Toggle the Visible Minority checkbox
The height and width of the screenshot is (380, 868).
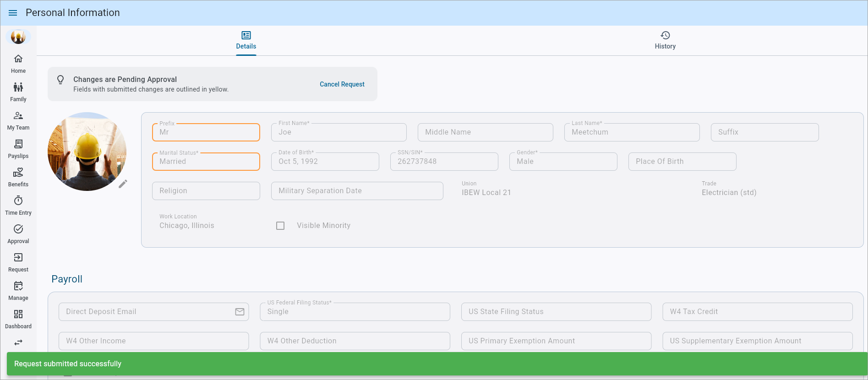(x=280, y=226)
